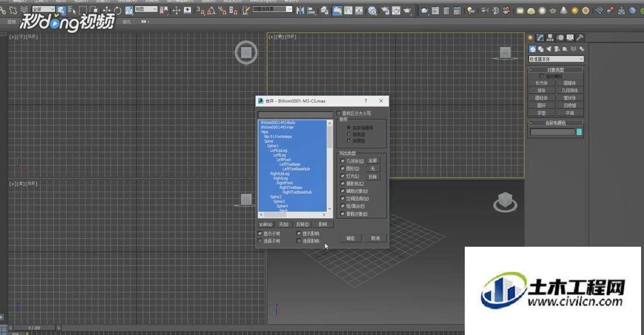Click the Select by Name toolbar icon
The image size is (644, 335).
click(x=71, y=11)
